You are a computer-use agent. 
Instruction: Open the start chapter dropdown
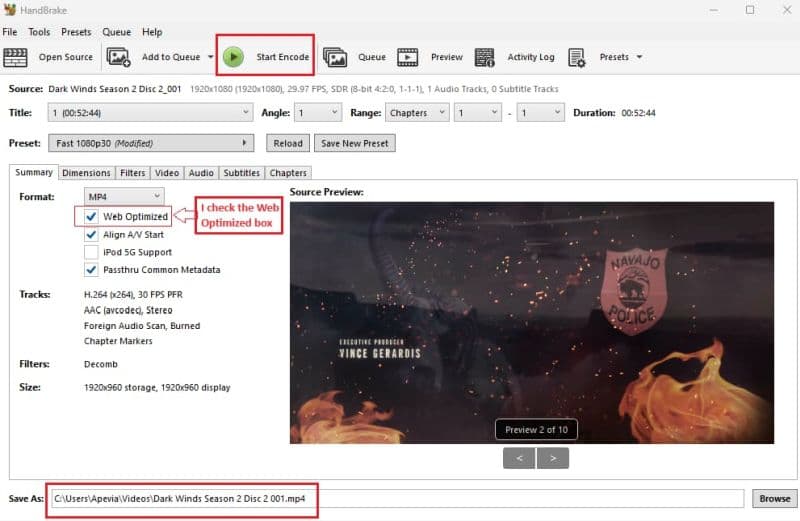point(478,113)
